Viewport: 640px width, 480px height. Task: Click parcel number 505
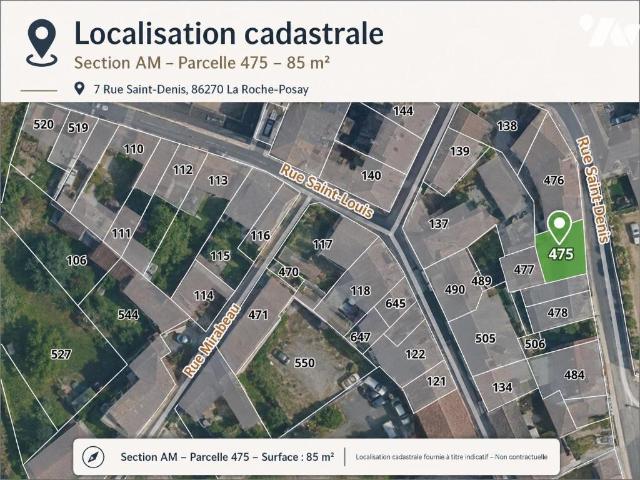pyautogui.click(x=485, y=338)
